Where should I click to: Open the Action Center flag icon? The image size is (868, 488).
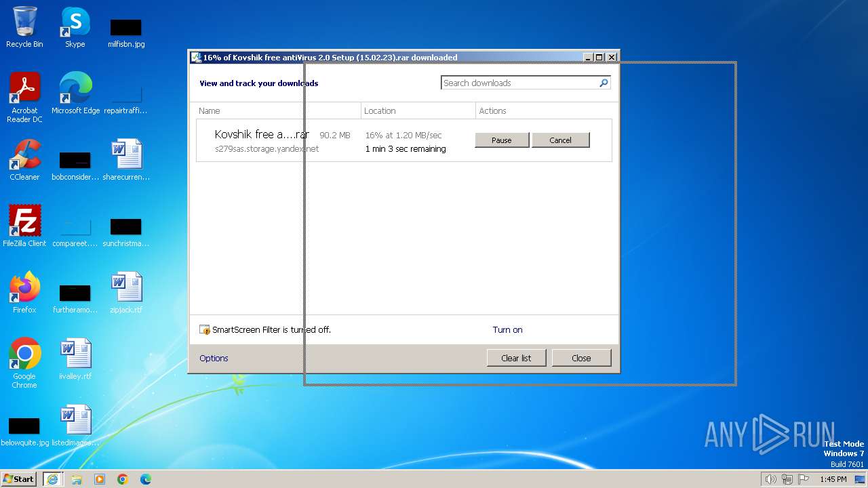(804, 479)
